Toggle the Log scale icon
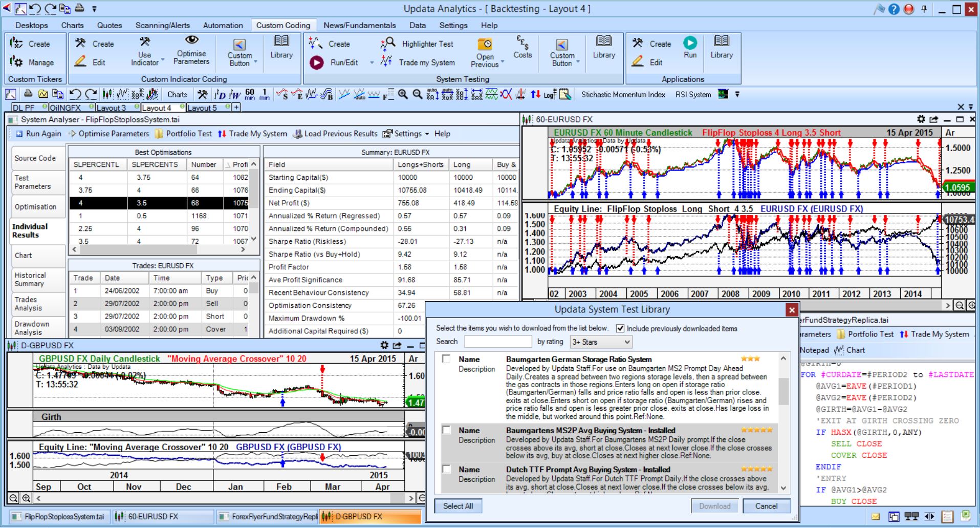This screenshot has width=980, height=528. pyautogui.click(x=550, y=94)
